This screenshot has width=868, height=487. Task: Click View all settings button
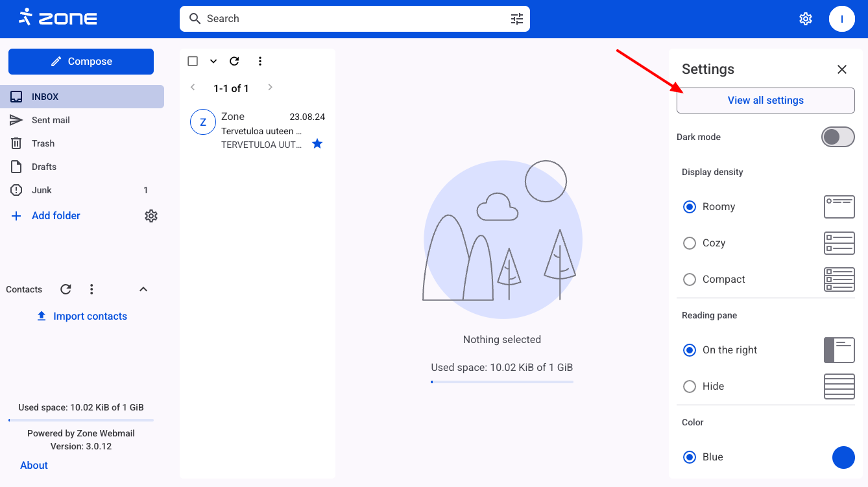pos(766,101)
